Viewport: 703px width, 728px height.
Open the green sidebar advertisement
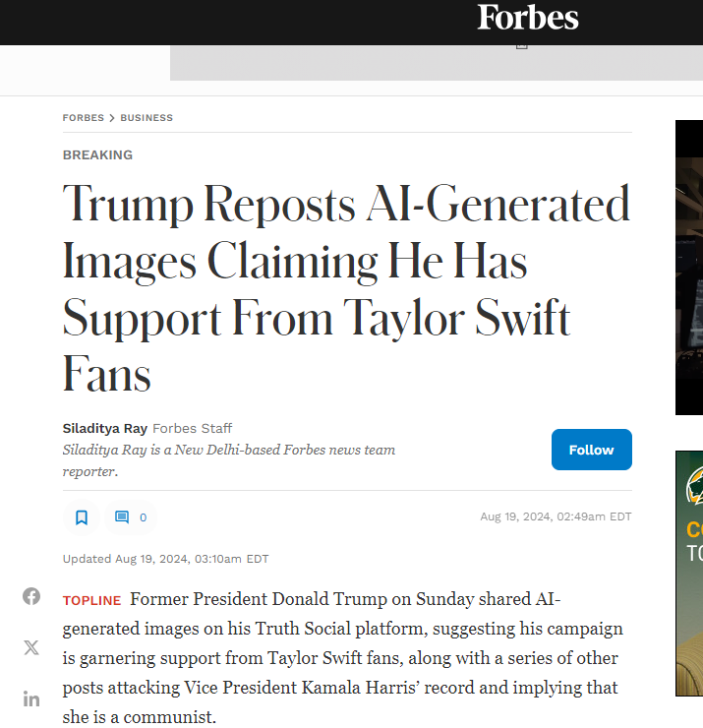click(x=689, y=574)
